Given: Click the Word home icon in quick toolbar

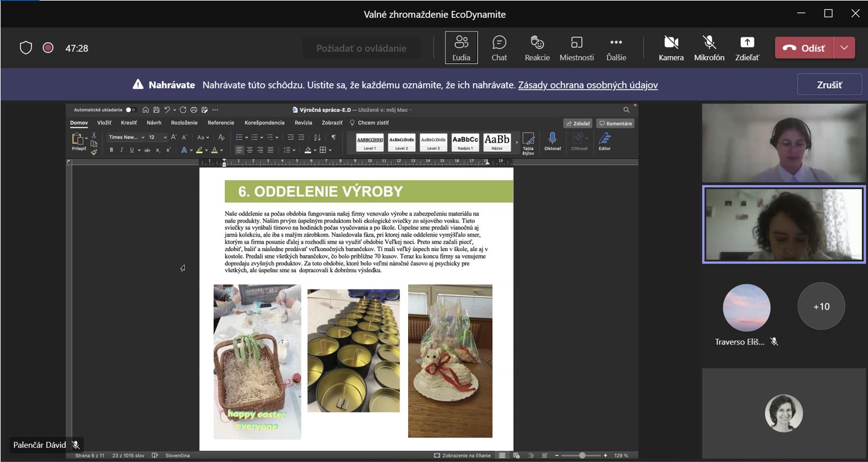Looking at the screenshot, I should [146, 109].
